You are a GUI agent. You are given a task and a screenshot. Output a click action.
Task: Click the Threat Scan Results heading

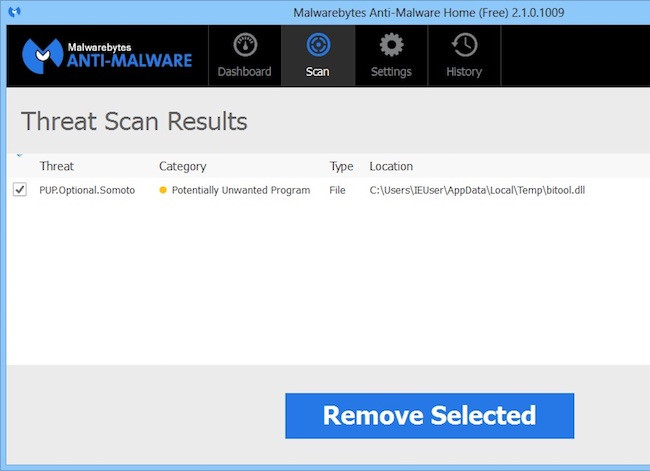134,122
